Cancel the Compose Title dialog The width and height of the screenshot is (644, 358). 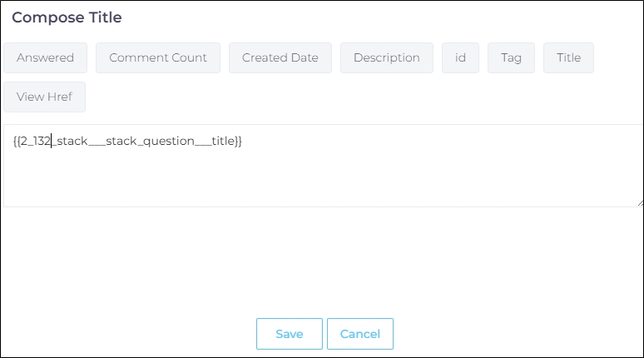[x=359, y=334]
